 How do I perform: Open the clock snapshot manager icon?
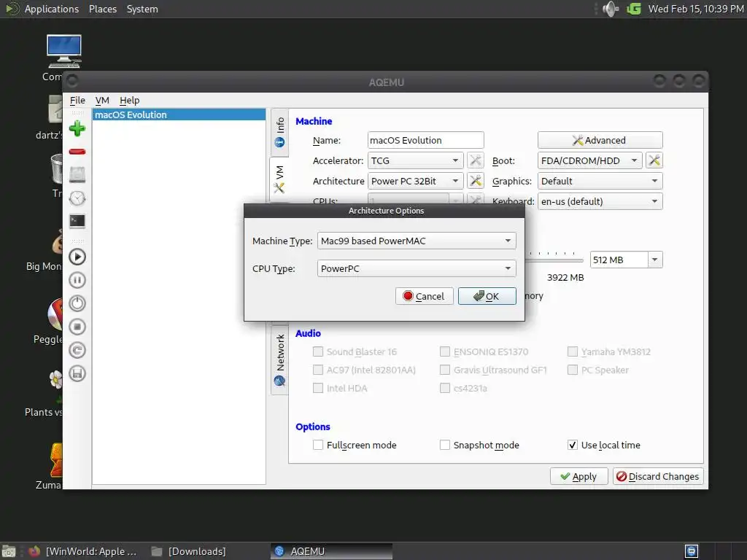click(77, 198)
